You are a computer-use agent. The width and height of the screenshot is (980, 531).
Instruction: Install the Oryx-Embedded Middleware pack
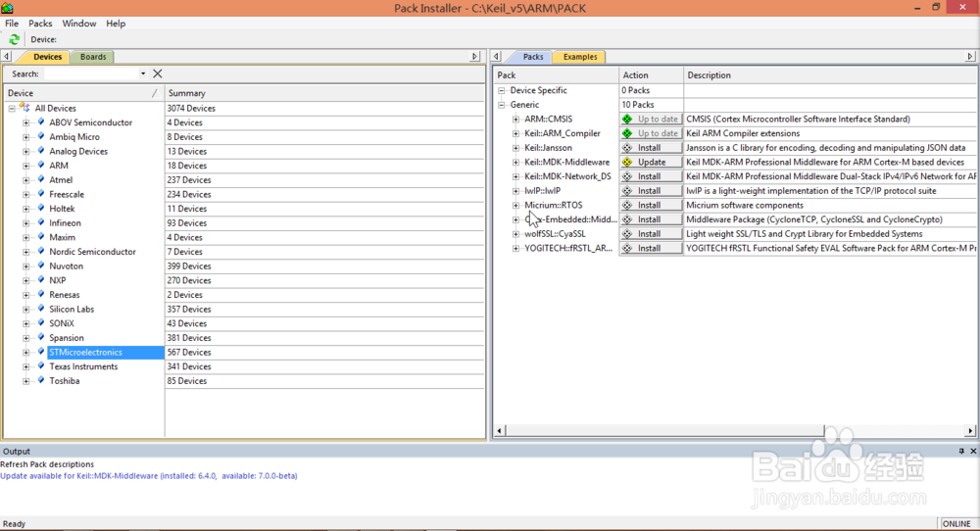[651, 219]
